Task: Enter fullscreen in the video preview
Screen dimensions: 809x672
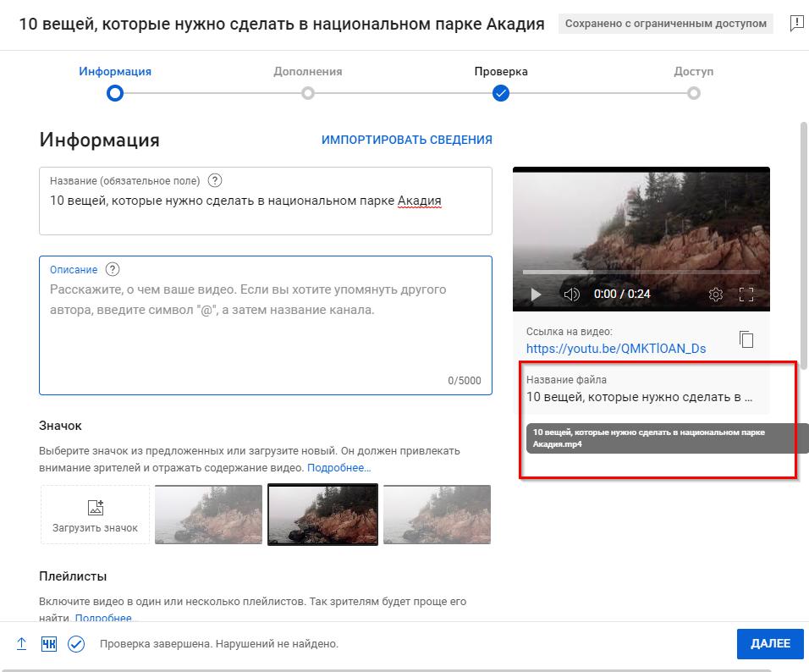Action: click(x=747, y=294)
